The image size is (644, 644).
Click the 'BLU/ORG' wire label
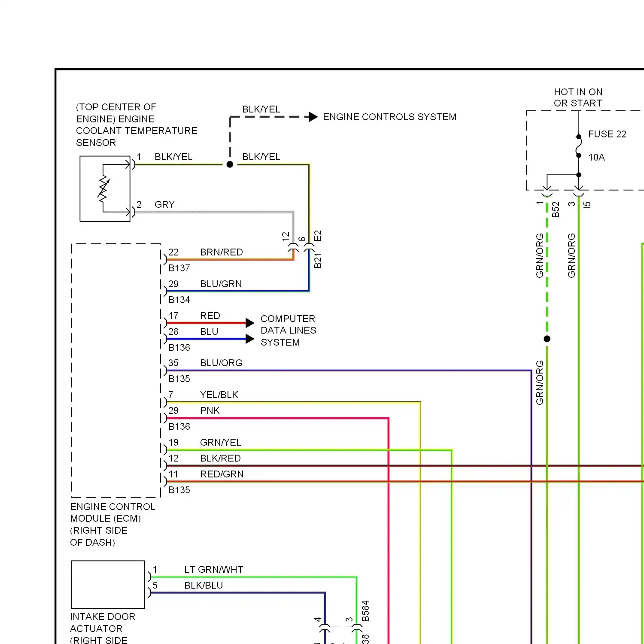222,363
